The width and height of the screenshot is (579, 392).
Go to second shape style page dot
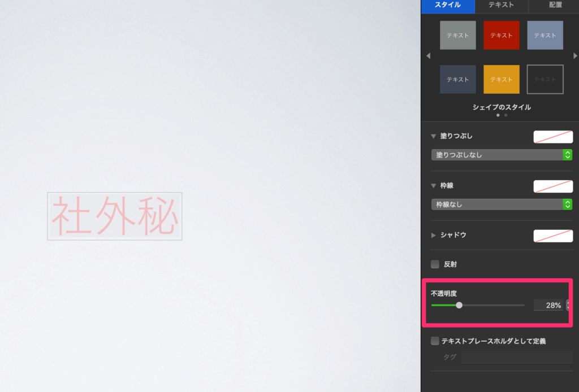click(505, 115)
